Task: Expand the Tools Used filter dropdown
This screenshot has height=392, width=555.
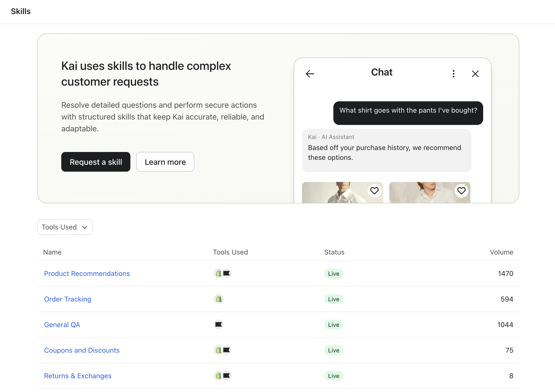Action: coord(65,227)
